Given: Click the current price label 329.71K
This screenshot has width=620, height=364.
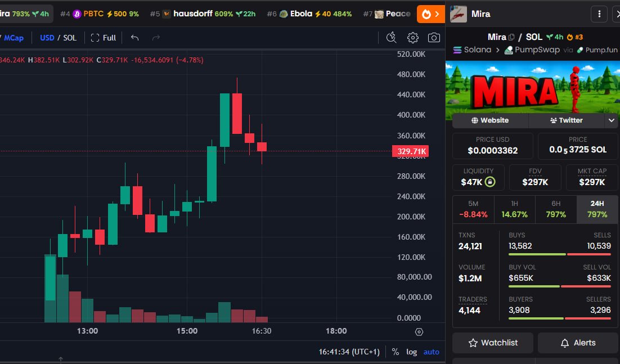Looking at the screenshot, I should [411, 151].
